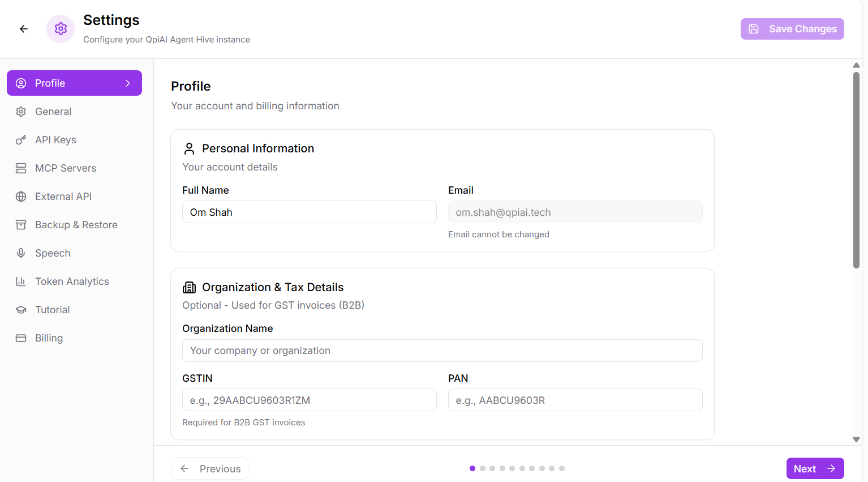Viewport: 868px width, 482px height.
Task: Expand the Profile chevron arrow
Action: [x=128, y=83]
